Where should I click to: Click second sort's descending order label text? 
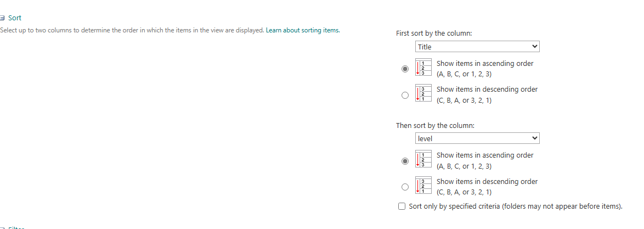pos(487,182)
